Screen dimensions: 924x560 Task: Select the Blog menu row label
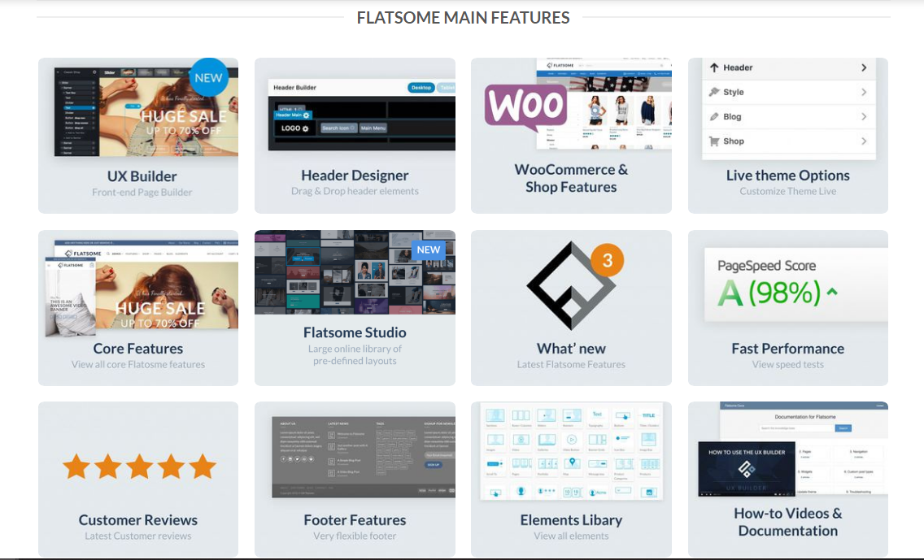point(733,116)
